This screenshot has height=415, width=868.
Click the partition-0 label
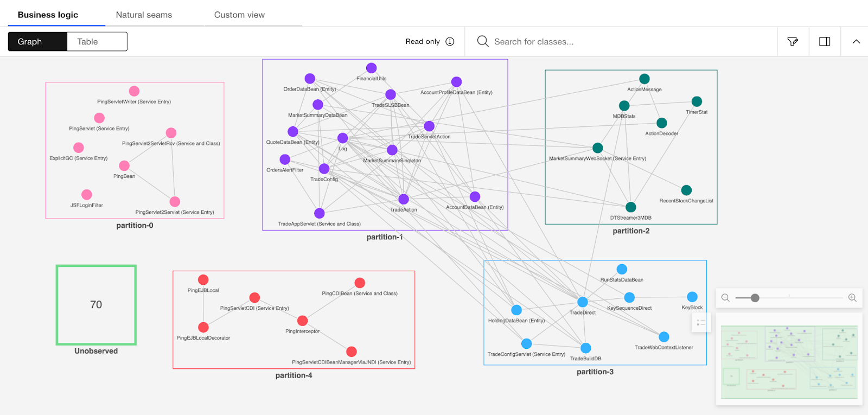coord(135,226)
